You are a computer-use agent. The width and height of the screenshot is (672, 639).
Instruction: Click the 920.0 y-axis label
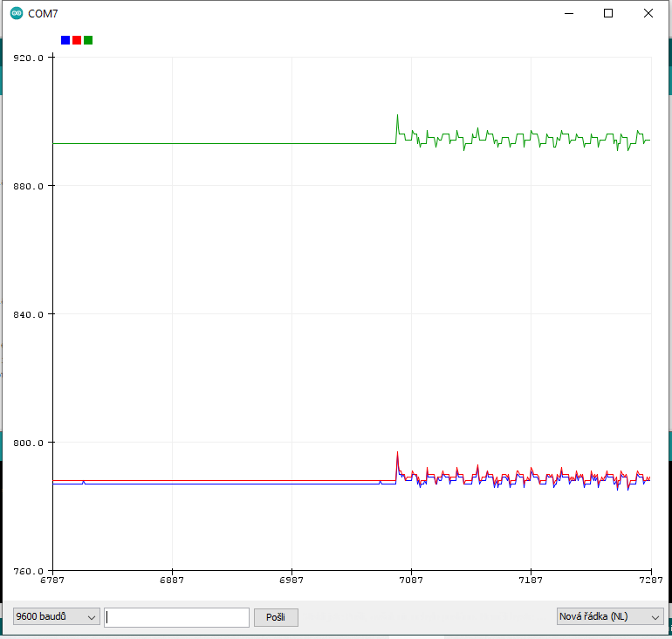click(x=27, y=58)
